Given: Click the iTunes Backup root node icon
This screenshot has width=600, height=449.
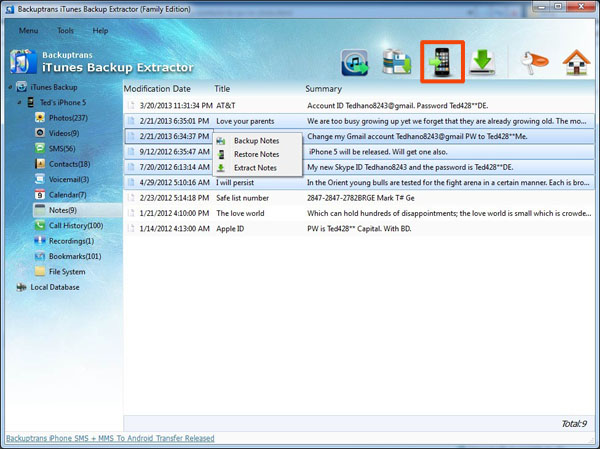Looking at the screenshot, I should (21, 87).
